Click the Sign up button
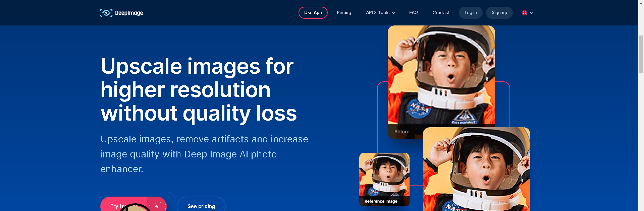The image size is (644, 211). pyautogui.click(x=499, y=13)
